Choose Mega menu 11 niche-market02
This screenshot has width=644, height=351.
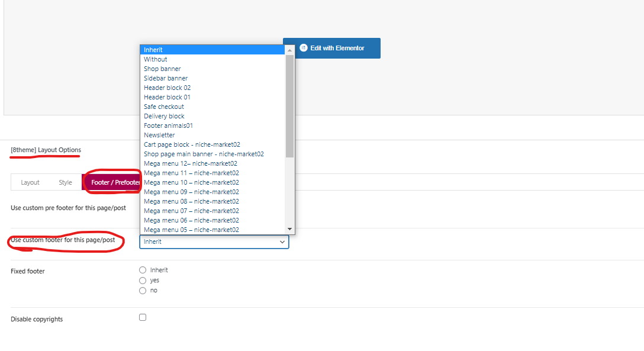[x=212, y=173]
